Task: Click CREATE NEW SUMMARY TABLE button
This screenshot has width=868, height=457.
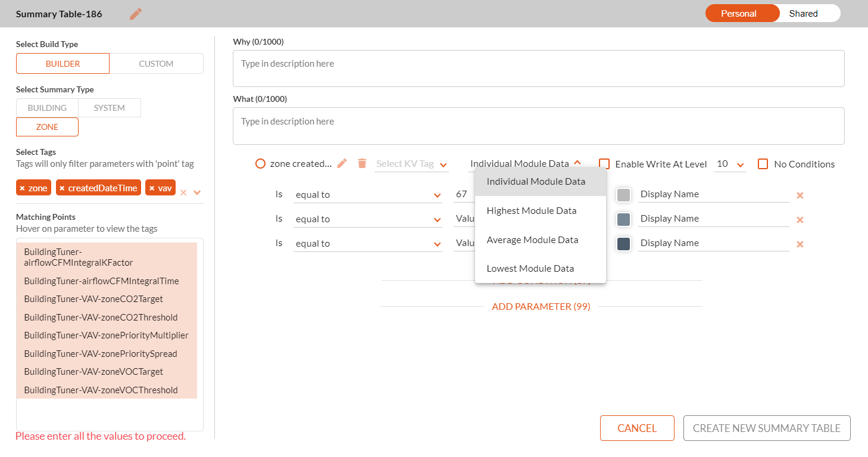Action: tap(767, 428)
